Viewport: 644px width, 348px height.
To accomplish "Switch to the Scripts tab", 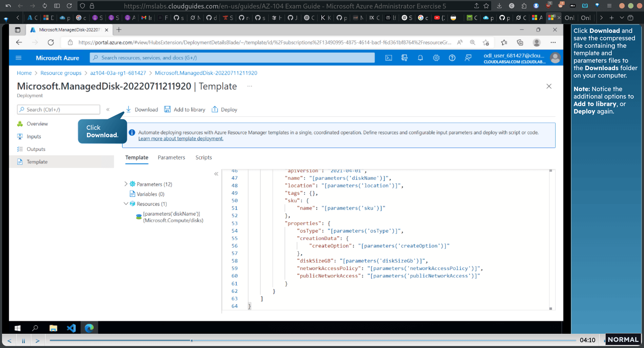I will tap(204, 157).
